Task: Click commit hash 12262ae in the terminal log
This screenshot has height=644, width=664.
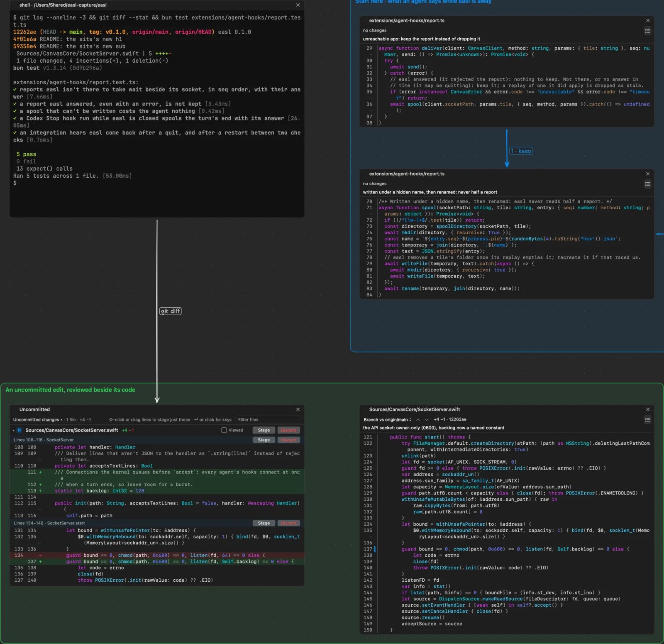Action: pos(24,32)
